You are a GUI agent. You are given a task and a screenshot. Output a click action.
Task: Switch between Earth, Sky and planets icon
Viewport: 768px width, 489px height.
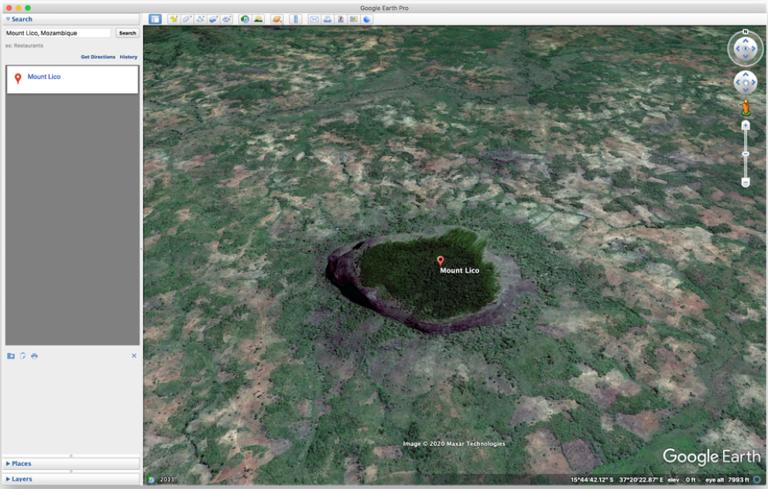pyautogui.click(x=277, y=19)
